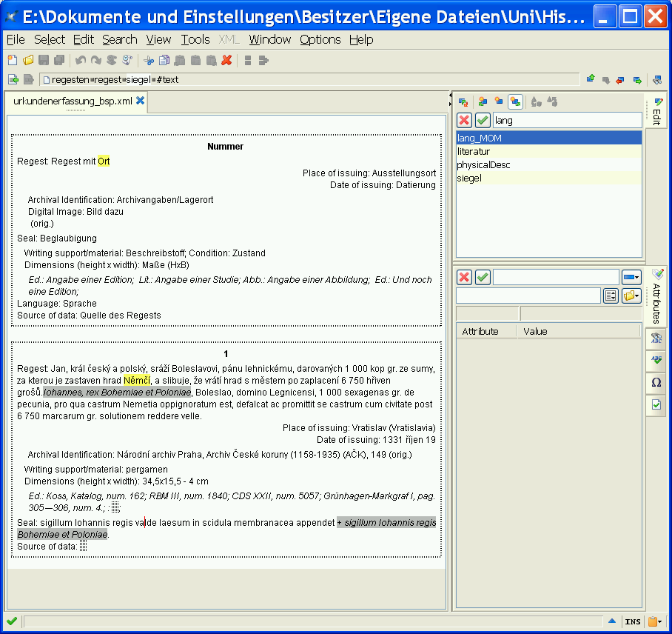Screen dimensions: 672x634
Task: Open the command history icon
Action: (x=127, y=61)
